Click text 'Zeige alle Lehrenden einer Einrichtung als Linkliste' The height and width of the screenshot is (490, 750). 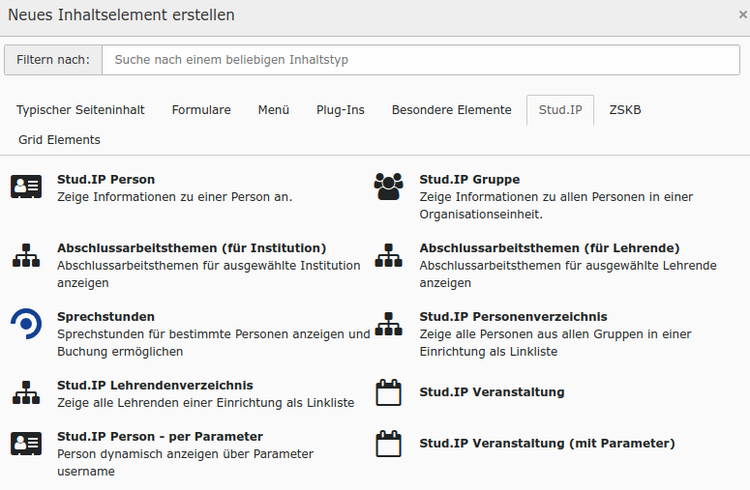tap(206, 402)
